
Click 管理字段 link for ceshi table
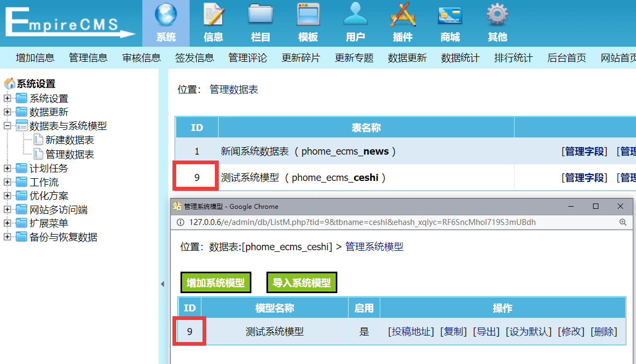tap(584, 178)
